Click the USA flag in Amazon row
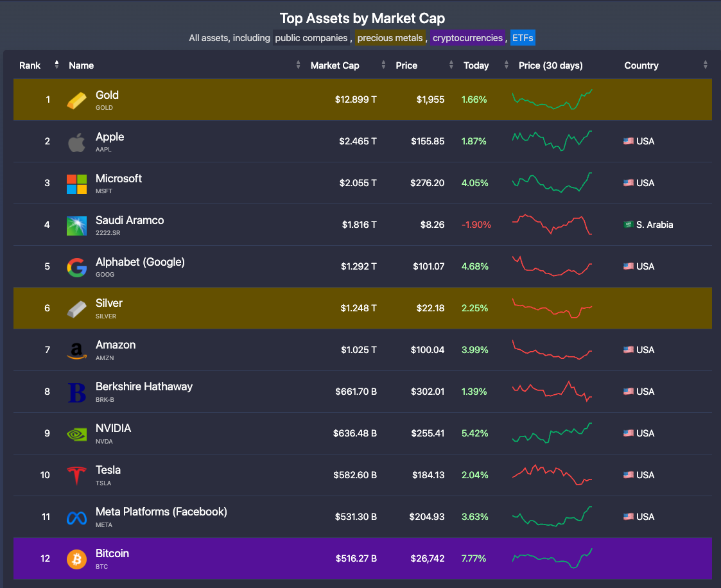The width and height of the screenshot is (721, 588). point(628,350)
